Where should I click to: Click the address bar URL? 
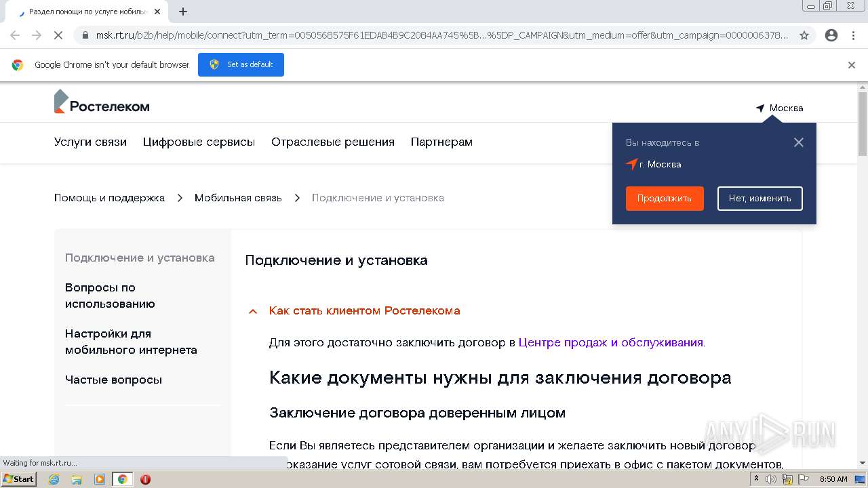click(x=442, y=35)
